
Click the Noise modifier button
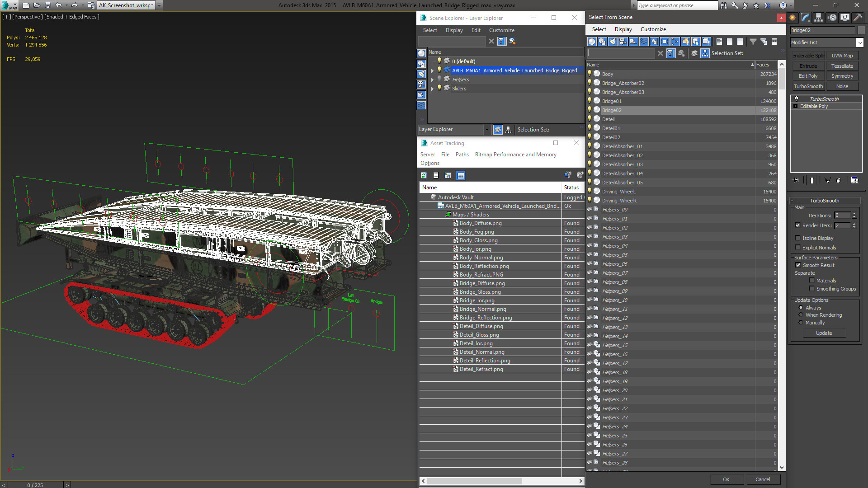point(842,86)
